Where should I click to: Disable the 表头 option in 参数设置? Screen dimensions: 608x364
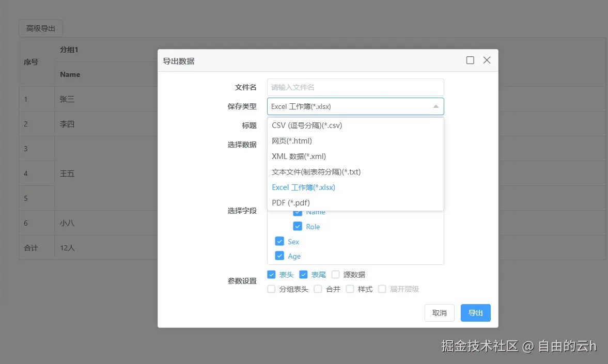point(271,274)
